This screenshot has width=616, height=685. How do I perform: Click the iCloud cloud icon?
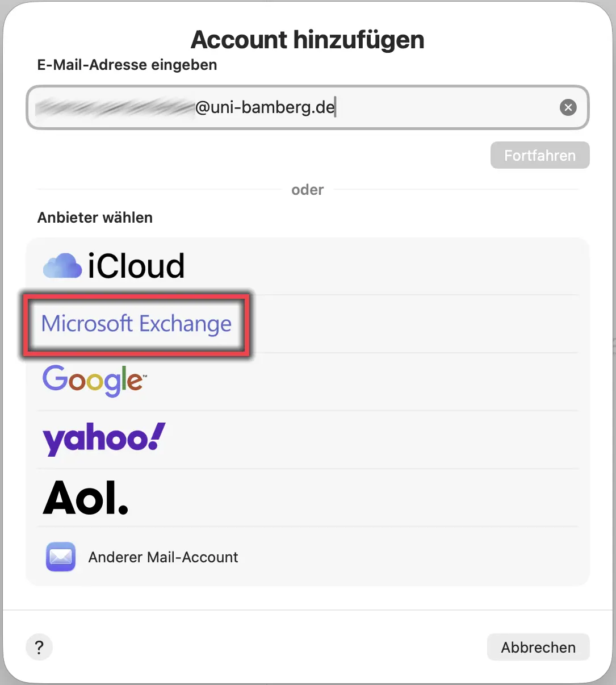coord(62,266)
